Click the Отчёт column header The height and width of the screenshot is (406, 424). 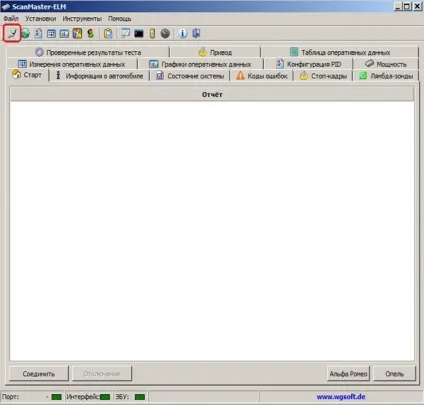pos(212,94)
